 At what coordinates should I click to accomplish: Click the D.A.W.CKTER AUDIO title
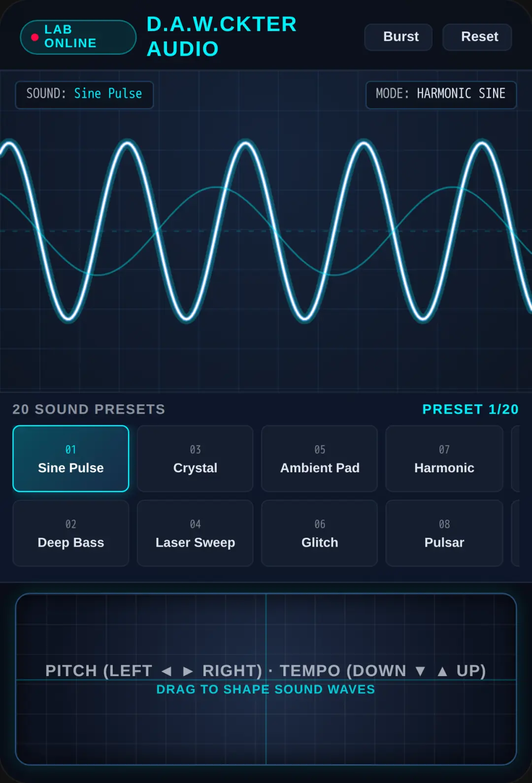222,36
